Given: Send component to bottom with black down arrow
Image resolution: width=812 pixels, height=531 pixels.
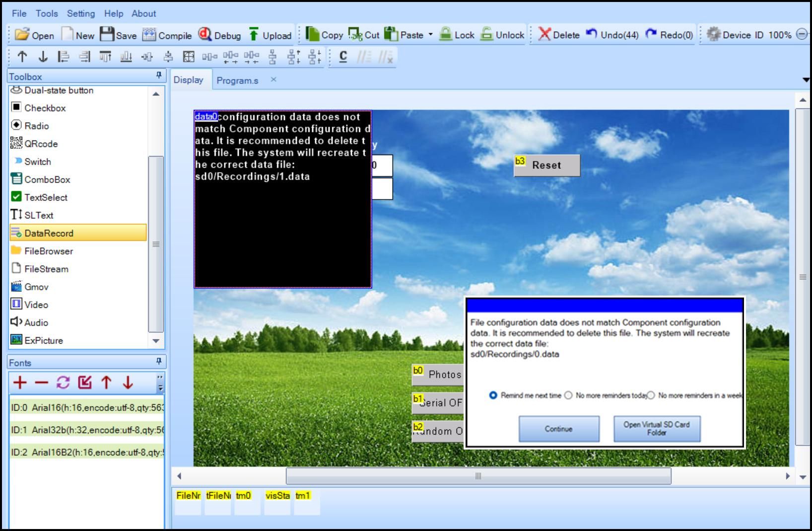Looking at the screenshot, I should point(43,57).
